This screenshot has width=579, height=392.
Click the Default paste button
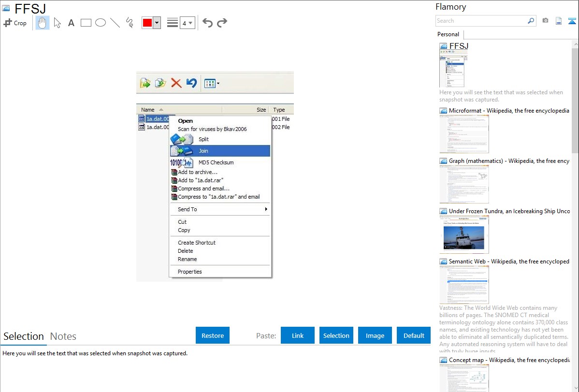[x=414, y=335]
